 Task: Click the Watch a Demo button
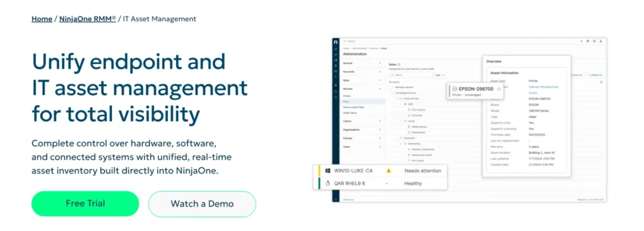[202, 203]
